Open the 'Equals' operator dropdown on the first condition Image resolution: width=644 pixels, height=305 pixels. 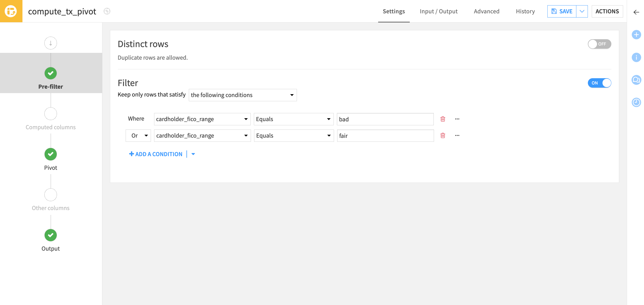[x=294, y=119]
